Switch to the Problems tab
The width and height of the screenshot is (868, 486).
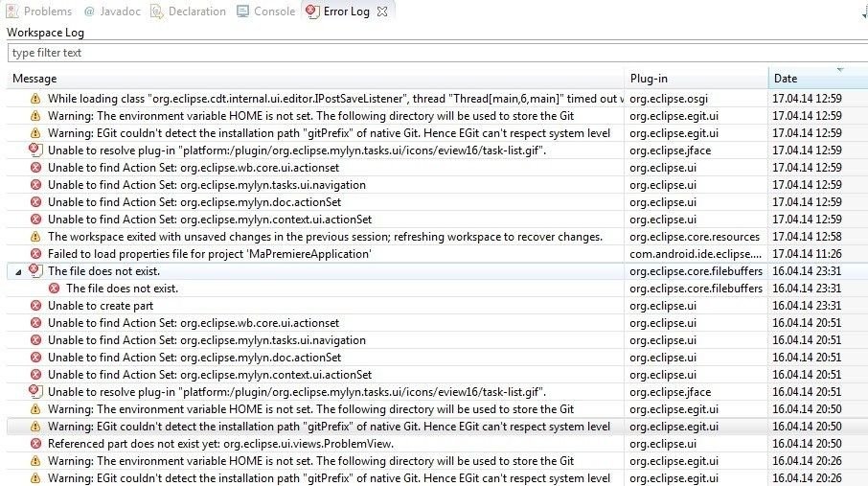point(38,12)
